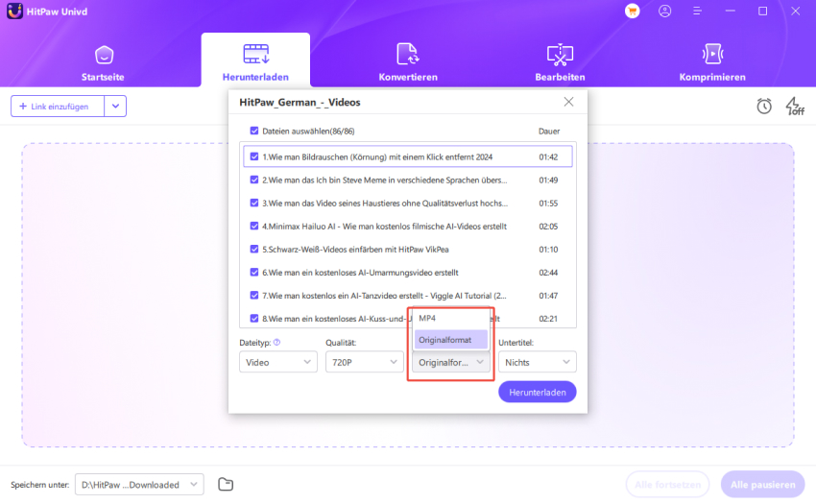The height and width of the screenshot is (504, 816).
Task: Expand the Link einzufügen arrow dropdown
Action: point(115,107)
